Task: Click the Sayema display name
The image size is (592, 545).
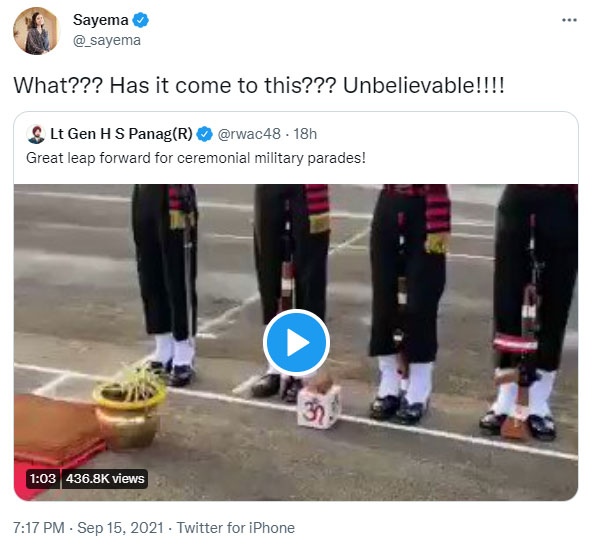Action: click(x=100, y=20)
